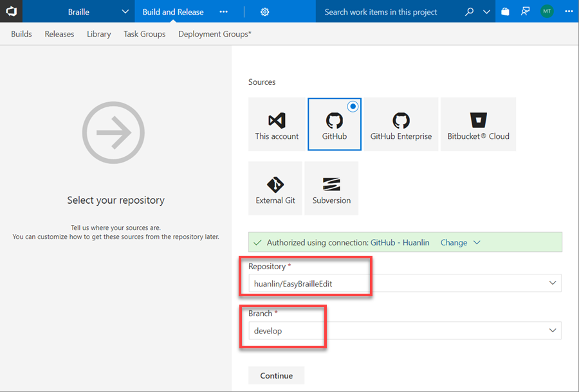This screenshot has height=392, width=579.
Task: Choose Bitbucket Cloud as source
Action: click(478, 124)
